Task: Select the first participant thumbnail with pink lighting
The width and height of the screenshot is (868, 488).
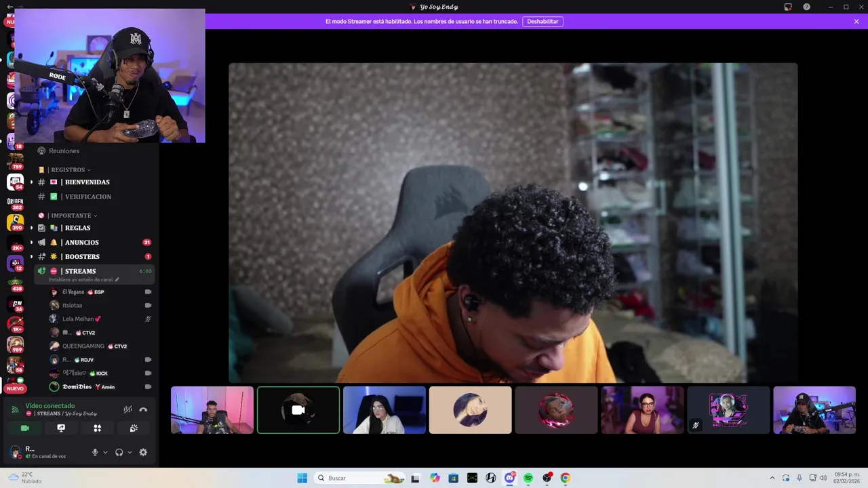Action: coord(212,410)
